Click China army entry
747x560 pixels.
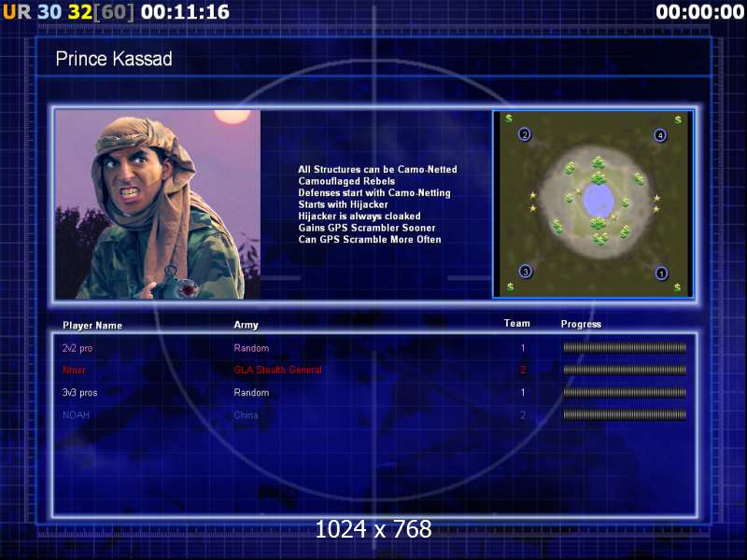point(246,414)
